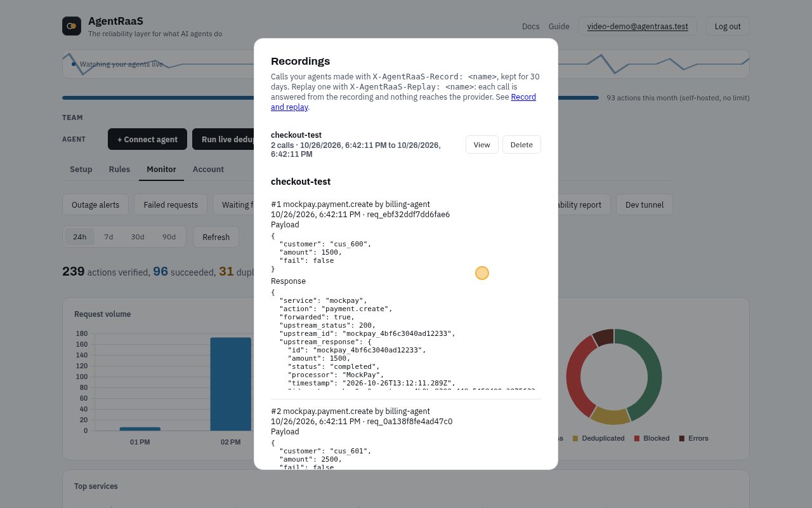This screenshot has height=508, width=812.
Task: Click the 02 PM bar in Request volume
Action: (x=231, y=384)
